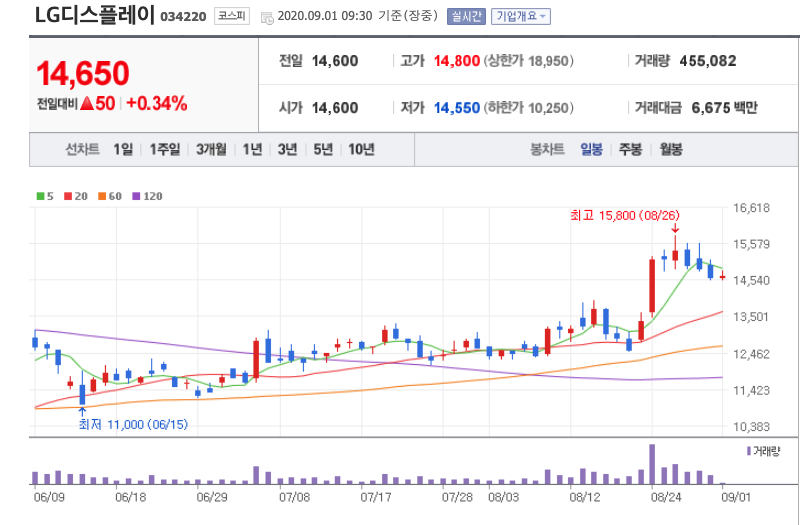The height and width of the screenshot is (525, 800).
Task: Select the 3년 line chart tab
Action: (x=288, y=149)
